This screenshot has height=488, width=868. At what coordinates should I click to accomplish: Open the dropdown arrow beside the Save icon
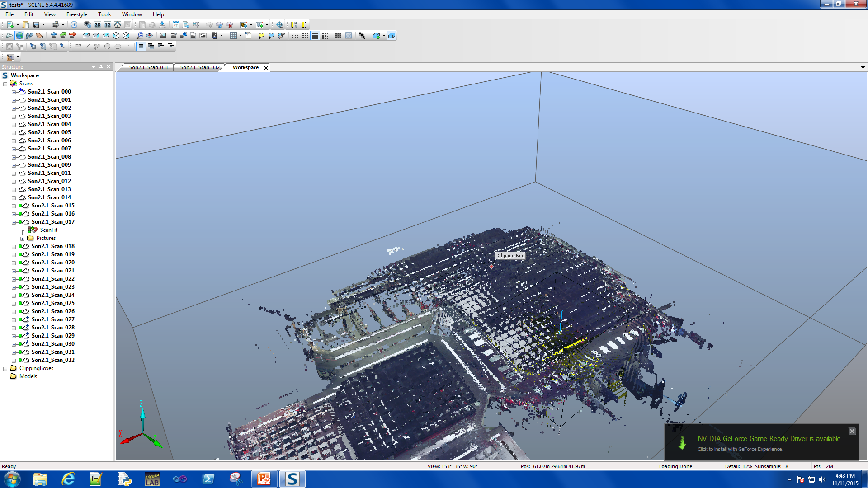43,25
